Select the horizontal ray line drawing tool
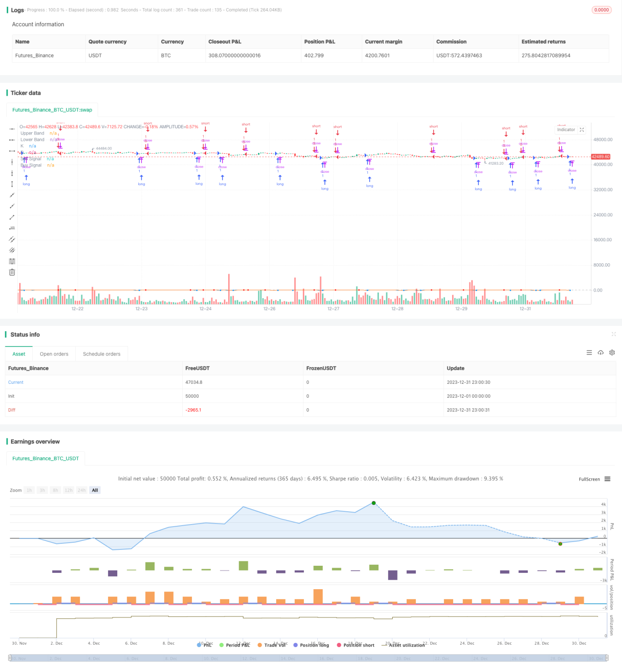Screen dimensions: 622x672 tap(12, 140)
